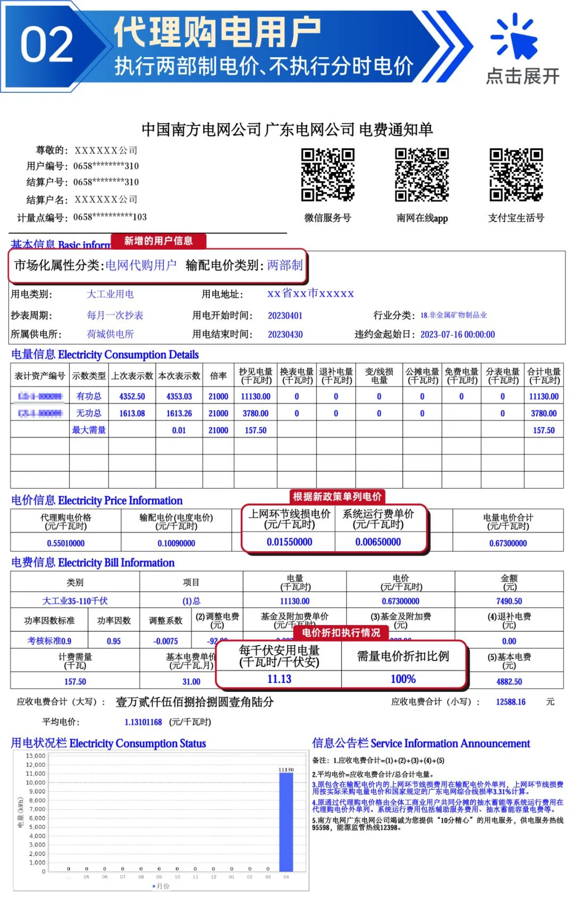Viewport: 574px width, 924px height.
Task: Click the total amount 12588.16
Action: click(x=510, y=702)
